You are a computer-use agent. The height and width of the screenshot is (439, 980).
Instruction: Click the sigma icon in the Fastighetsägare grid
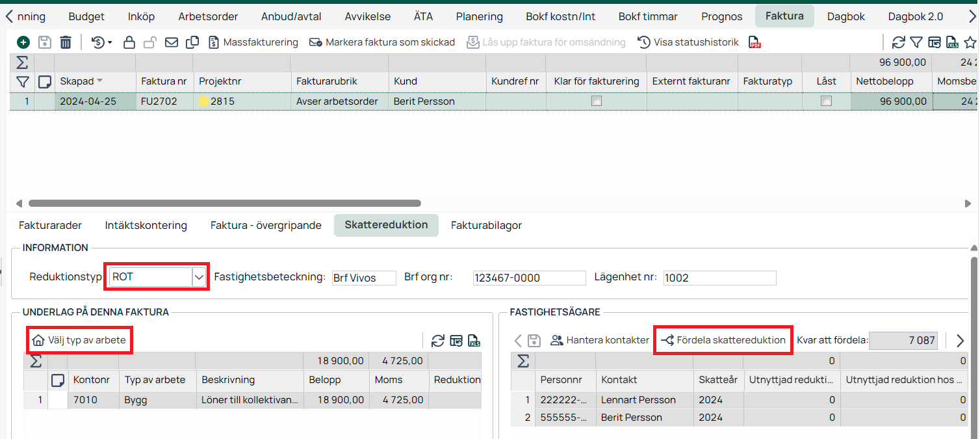522,361
